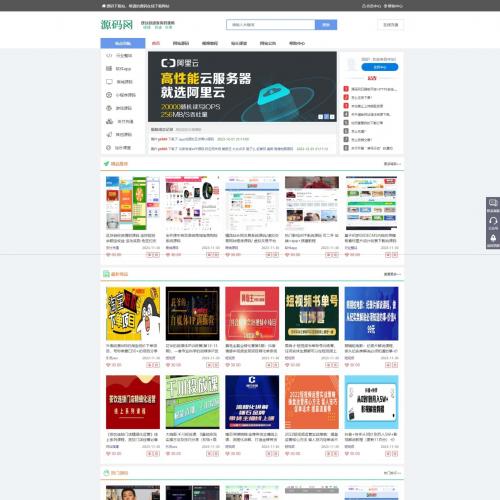Screen dimensions: 500x500
Task: Open the dark blue C-logo course thumbnail
Action: [x=252, y=402]
